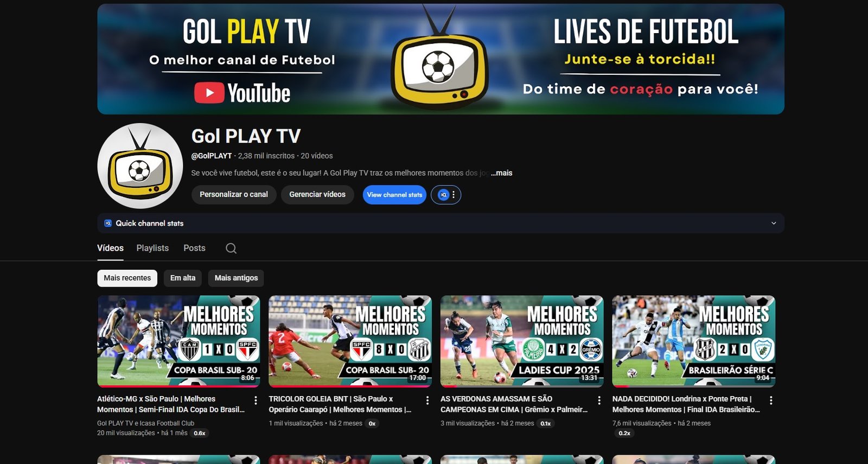Click the 0x vidIQ multiplier badge
Viewport: 868px width, 464px height.
click(372, 423)
